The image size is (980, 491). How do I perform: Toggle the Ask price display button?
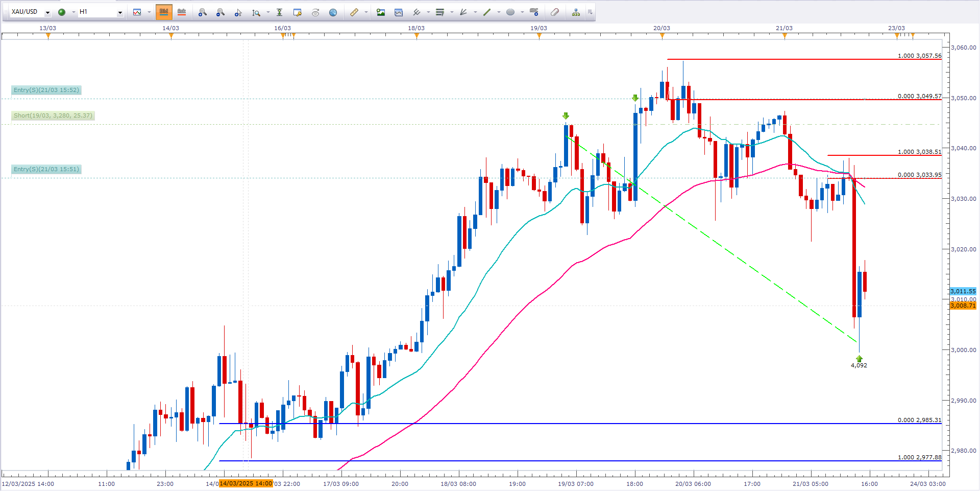[181, 12]
